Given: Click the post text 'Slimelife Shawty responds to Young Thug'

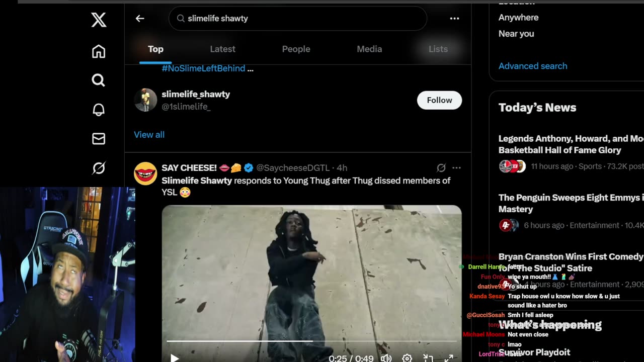Looking at the screenshot, I should pos(306,186).
